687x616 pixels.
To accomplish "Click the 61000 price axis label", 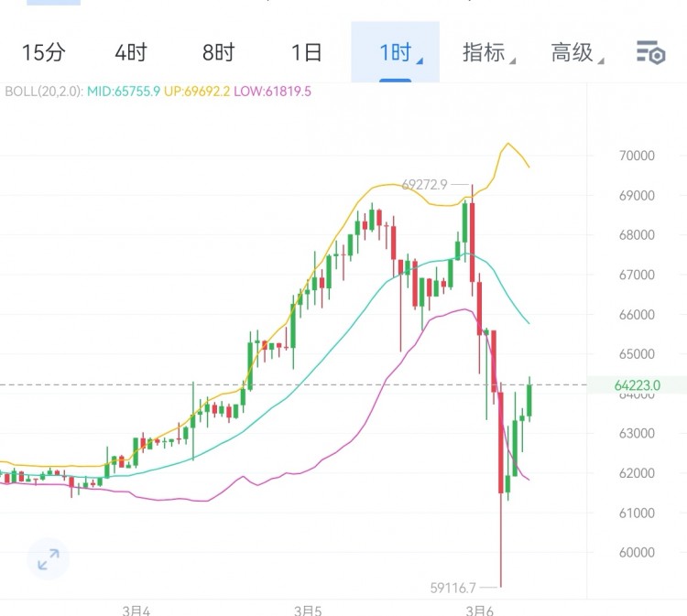I will point(637,513).
